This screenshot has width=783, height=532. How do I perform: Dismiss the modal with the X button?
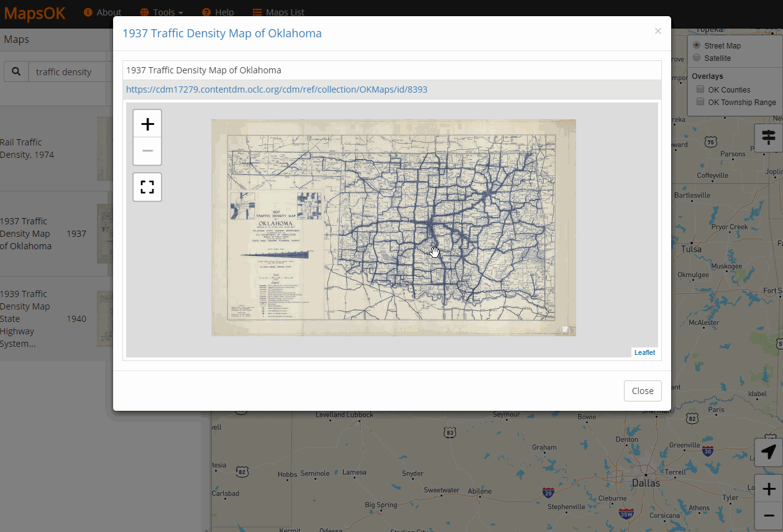point(657,31)
